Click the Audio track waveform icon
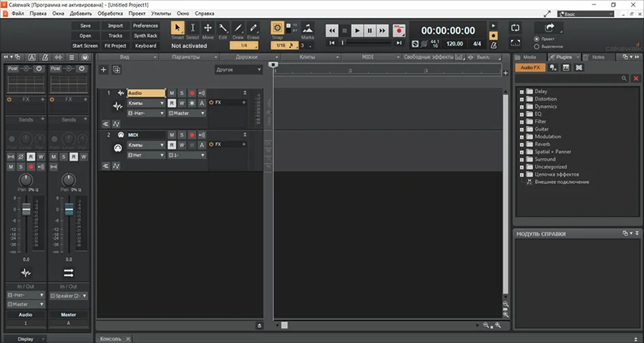This screenshot has height=343, width=644. 117,106
